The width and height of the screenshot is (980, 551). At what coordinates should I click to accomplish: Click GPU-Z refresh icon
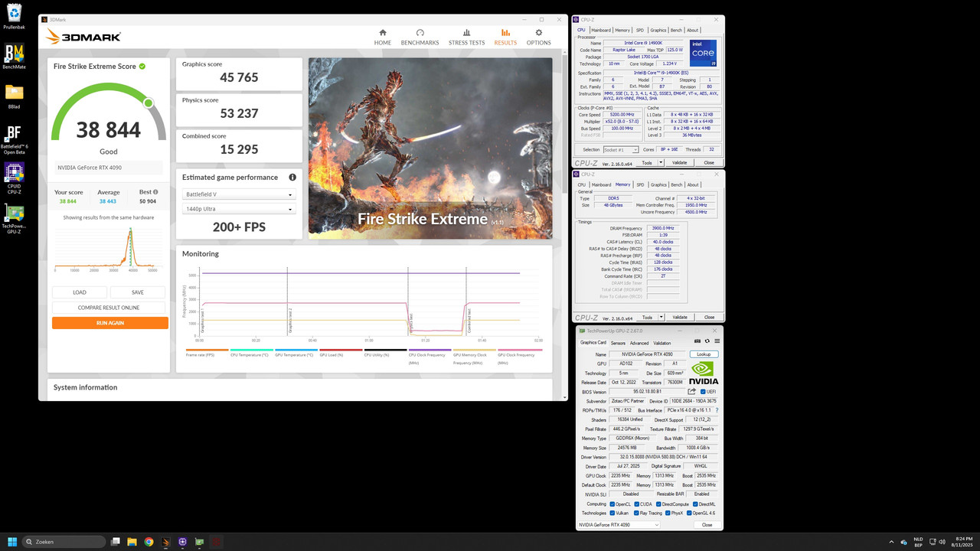coord(707,341)
